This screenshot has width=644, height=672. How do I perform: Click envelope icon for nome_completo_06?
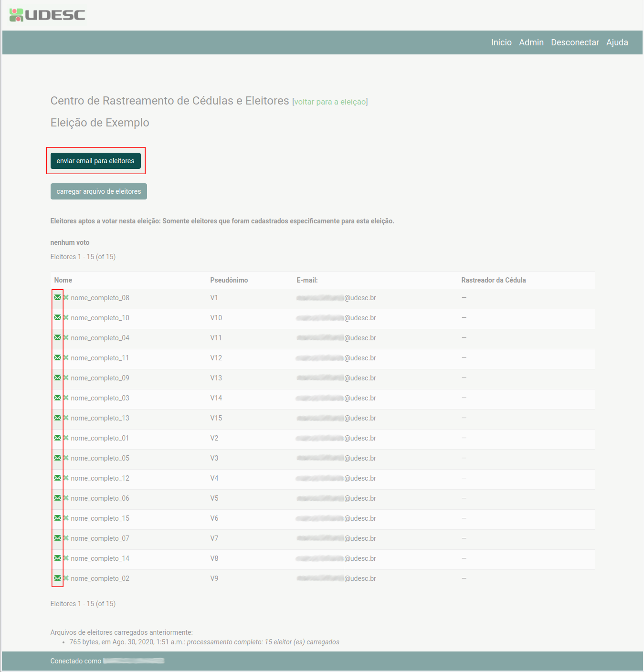[57, 498]
